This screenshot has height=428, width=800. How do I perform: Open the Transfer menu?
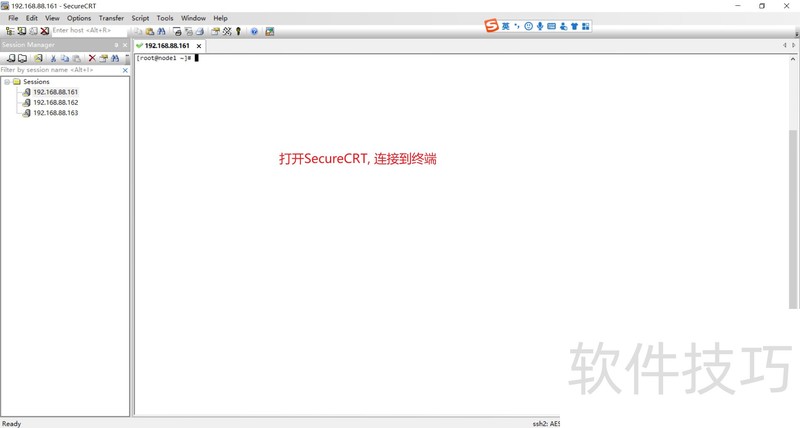point(111,18)
